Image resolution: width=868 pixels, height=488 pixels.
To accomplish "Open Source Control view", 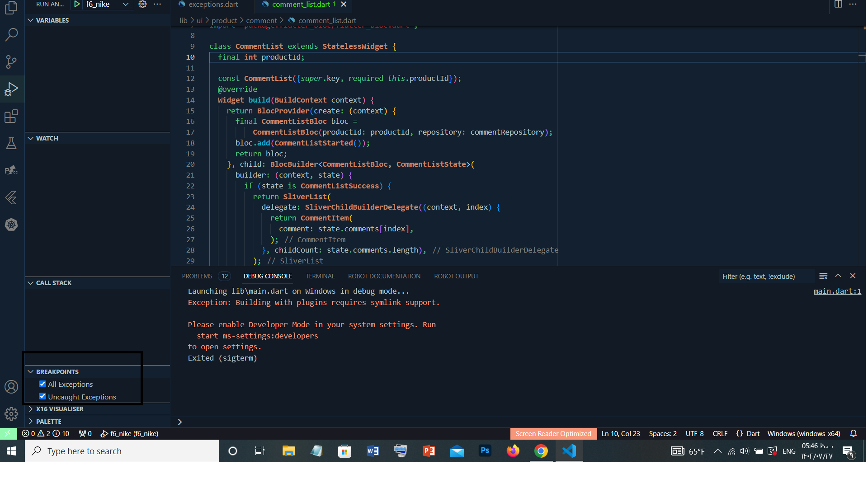I will tap(11, 62).
